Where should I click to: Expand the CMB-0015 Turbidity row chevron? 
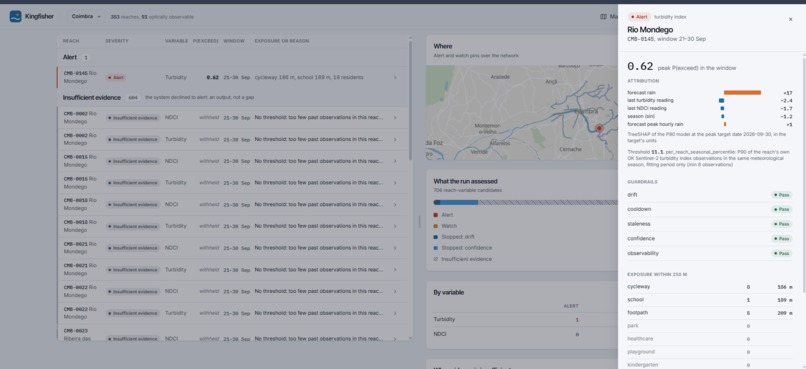tap(395, 182)
